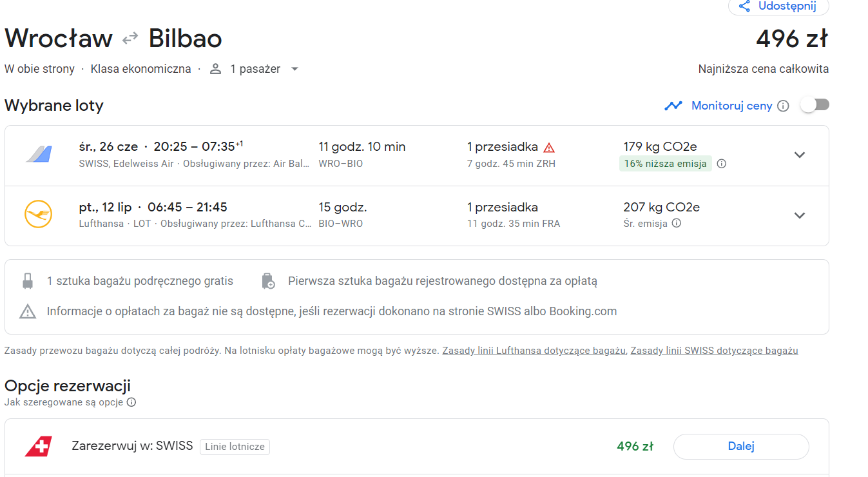
Task: Open Zasady linii SWISS dotyczące bagażu link
Action: pos(714,351)
